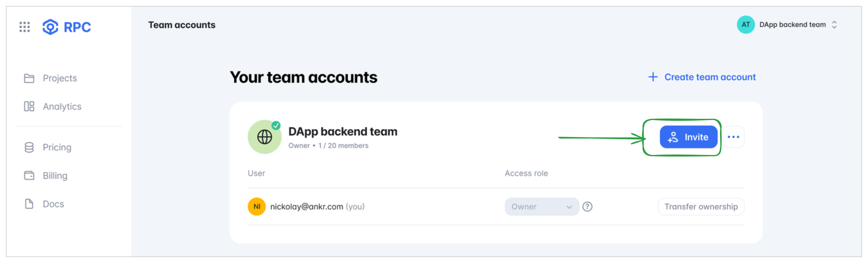
Task: Click the NI user avatar
Action: tap(257, 207)
